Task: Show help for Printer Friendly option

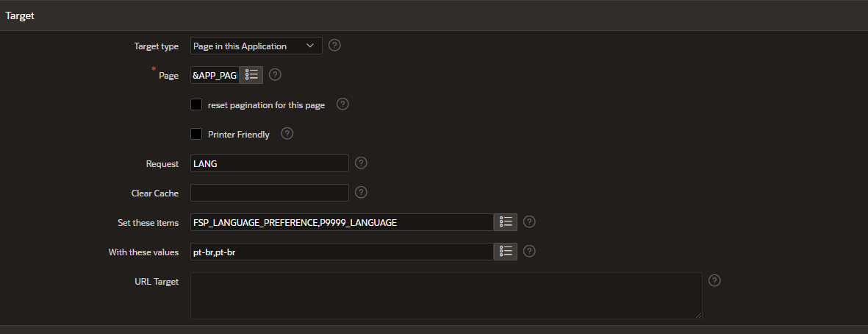Action: pyautogui.click(x=287, y=133)
